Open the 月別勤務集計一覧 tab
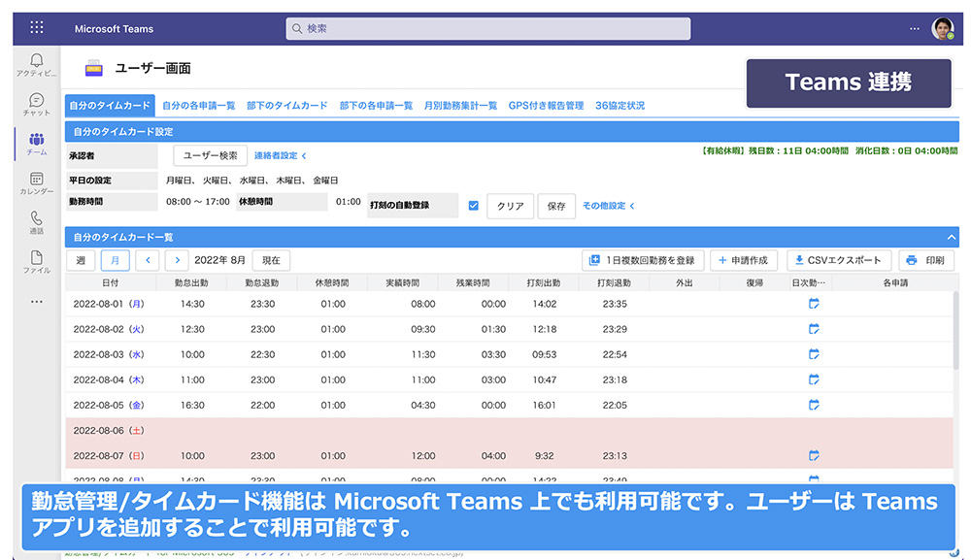The image size is (971, 560). tap(460, 106)
